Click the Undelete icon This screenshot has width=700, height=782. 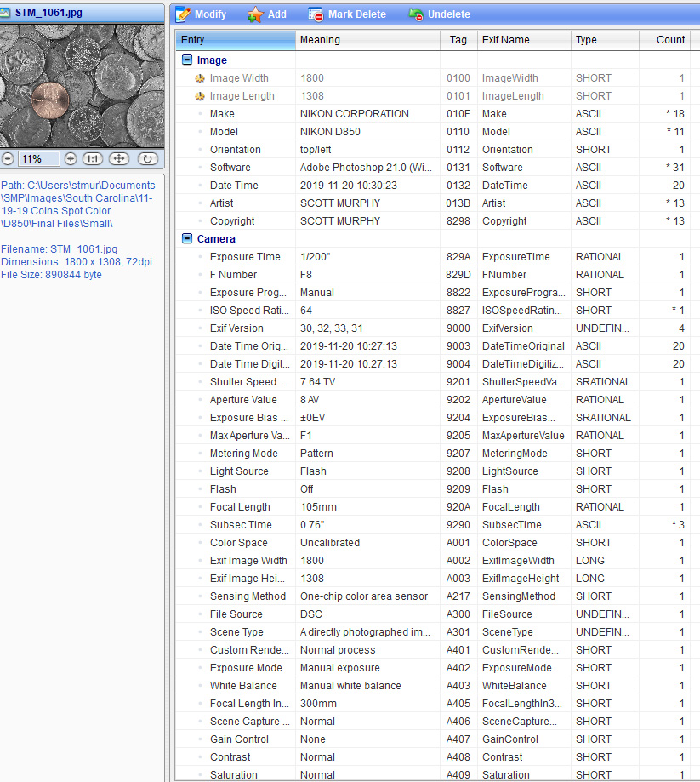pos(415,14)
